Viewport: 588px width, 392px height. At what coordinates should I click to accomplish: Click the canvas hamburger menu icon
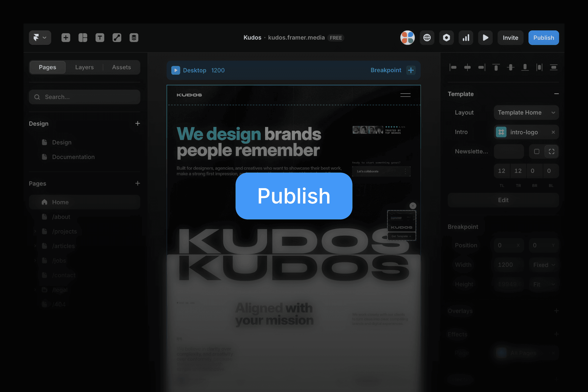pos(405,95)
